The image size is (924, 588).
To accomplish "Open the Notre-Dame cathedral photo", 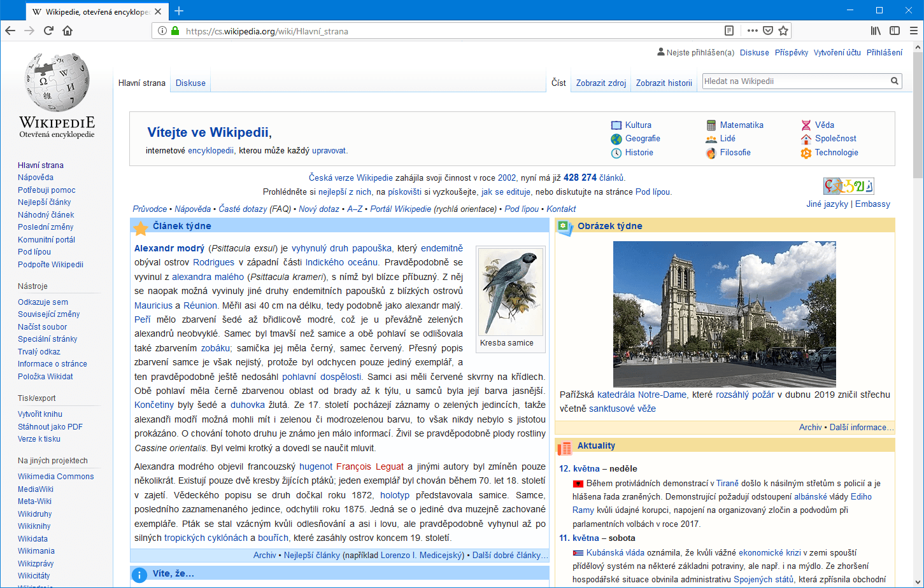I will click(725, 314).
